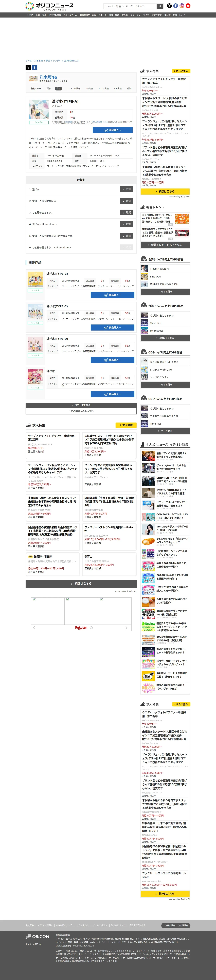Open Oricon's X account from header
Image resolution: width=216 pixels, height=980 pixels.
[169, 6]
